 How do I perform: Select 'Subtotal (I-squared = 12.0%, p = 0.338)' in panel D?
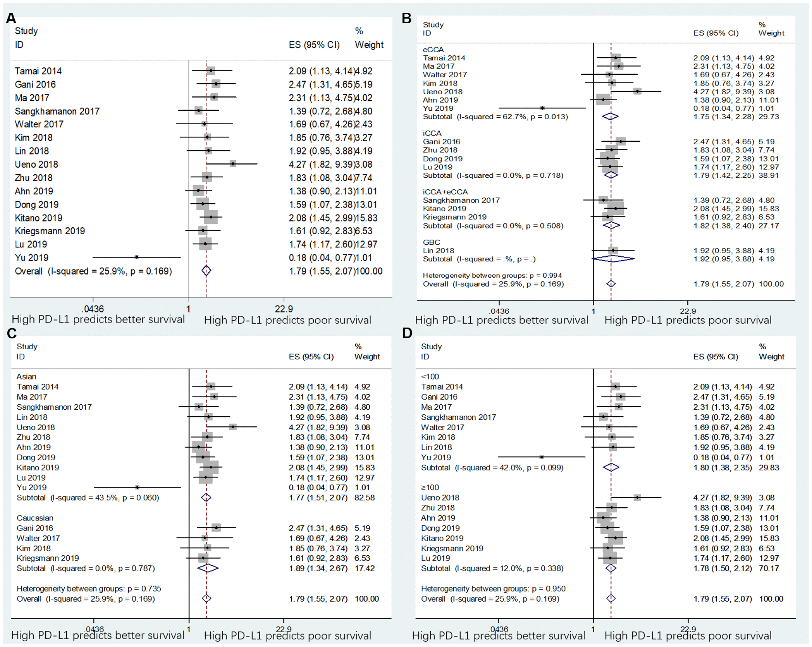click(492, 568)
